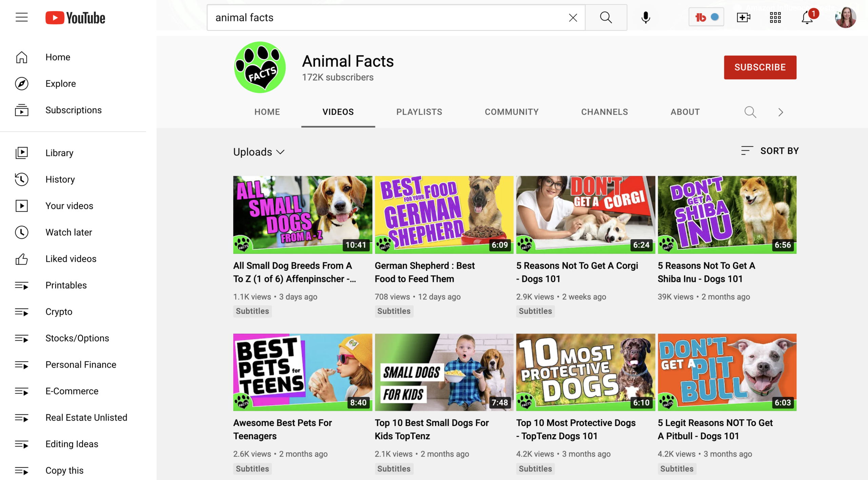868x480 pixels.
Task: Click title 5 Legit Reasons NOT To Get A Pitbull
Action: point(715,429)
